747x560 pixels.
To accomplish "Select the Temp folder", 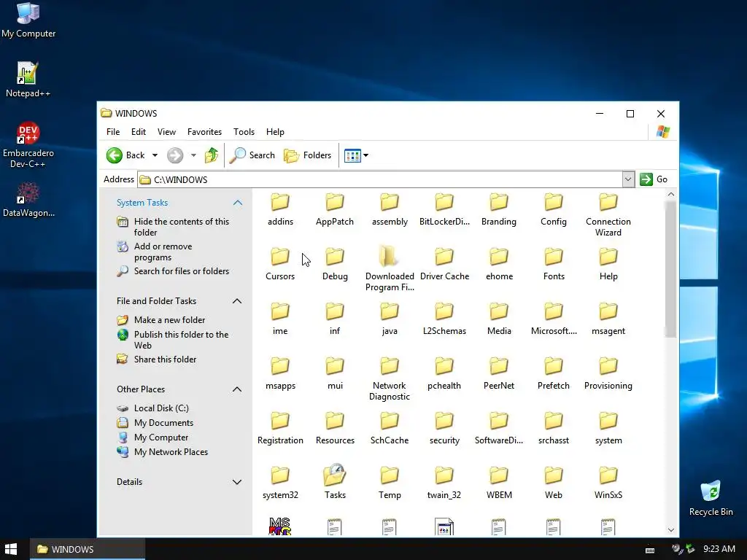I will tap(390, 483).
